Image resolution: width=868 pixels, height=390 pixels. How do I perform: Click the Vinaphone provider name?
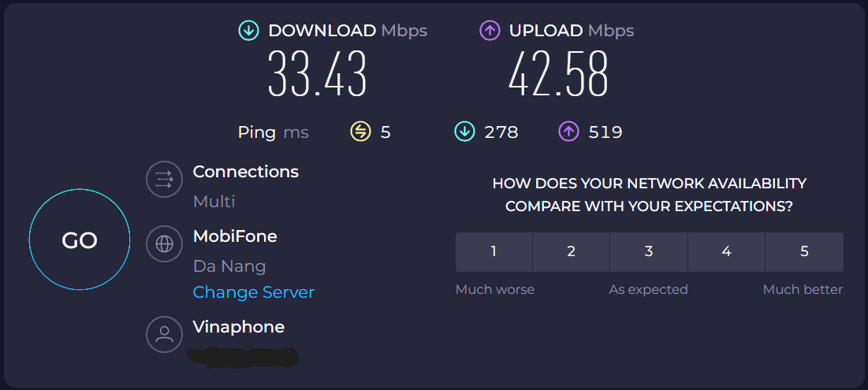click(239, 327)
